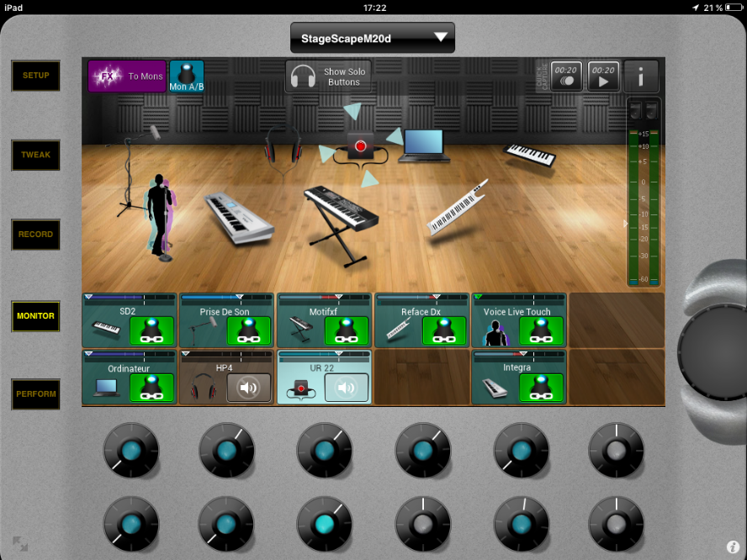Tap the laptop icon on the stage
This screenshot has height=560, width=747.
[x=424, y=145]
